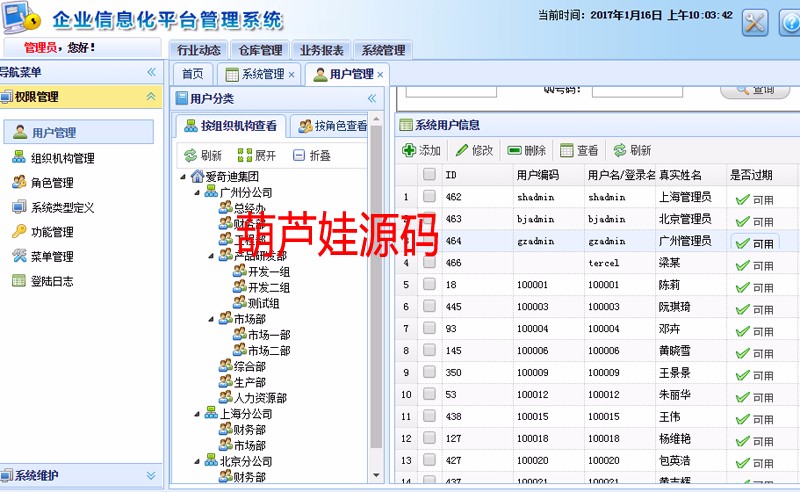The height and width of the screenshot is (492, 800).
Task: Check the row for 陈莉
Action: click(x=429, y=284)
